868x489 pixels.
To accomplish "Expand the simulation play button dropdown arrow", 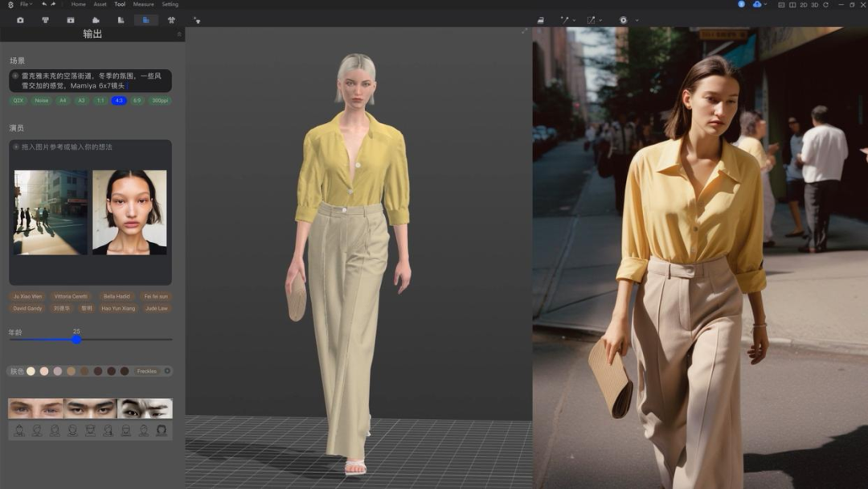I will click(637, 20).
